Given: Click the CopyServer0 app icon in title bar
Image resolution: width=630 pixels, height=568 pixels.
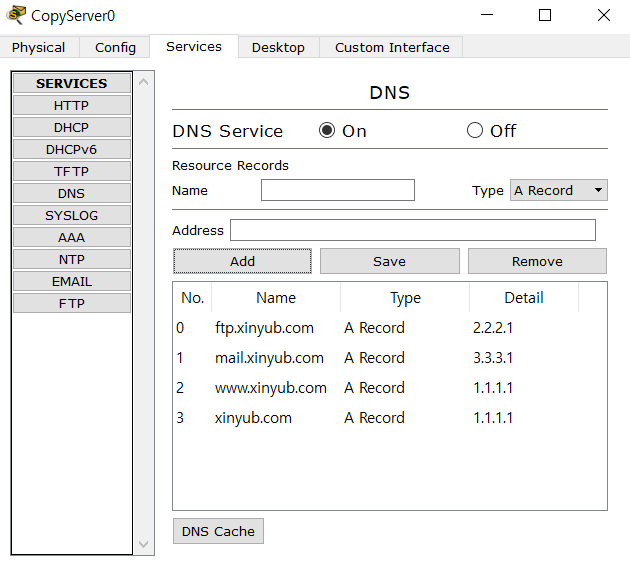Looking at the screenshot, I should [x=16, y=15].
